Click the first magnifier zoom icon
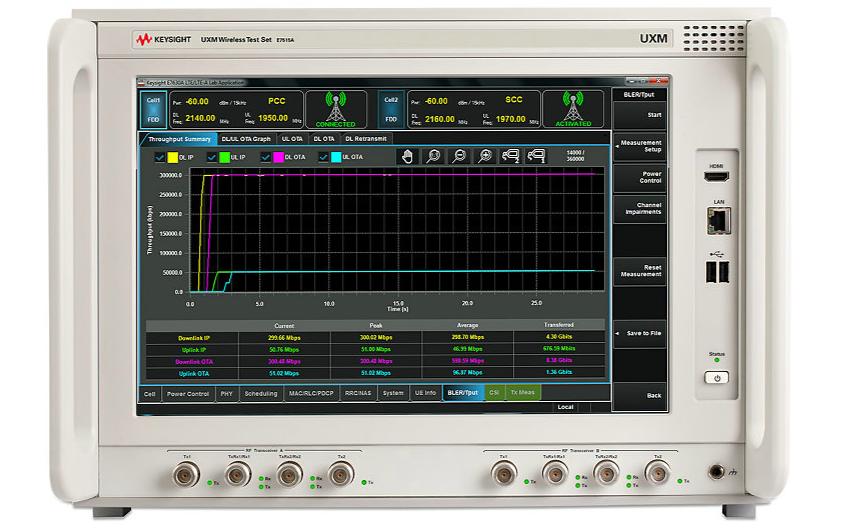Screen dimensions: 846x531 tap(433, 156)
